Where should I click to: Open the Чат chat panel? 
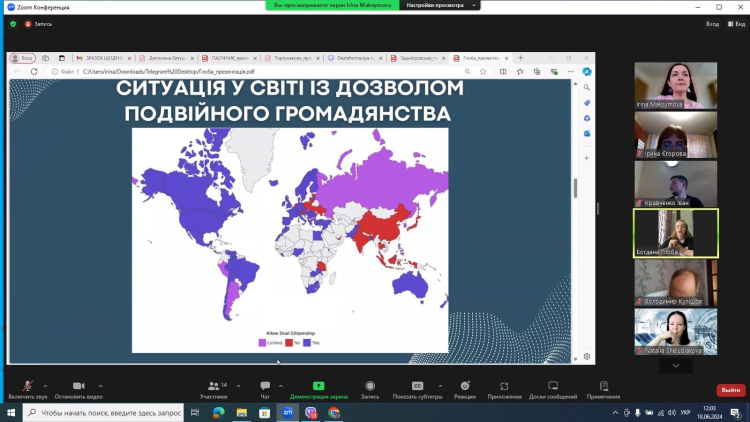pyautogui.click(x=265, y=387)
